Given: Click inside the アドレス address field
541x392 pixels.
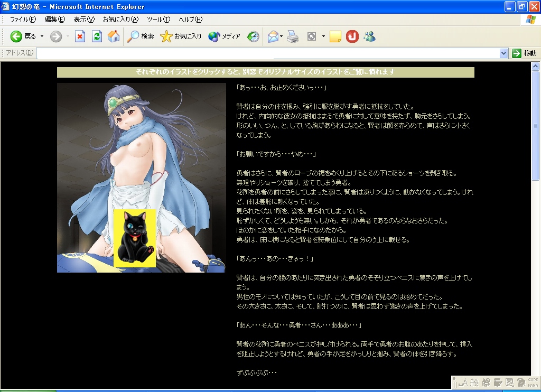Looking at the screenshot, I should coord(268,53).
